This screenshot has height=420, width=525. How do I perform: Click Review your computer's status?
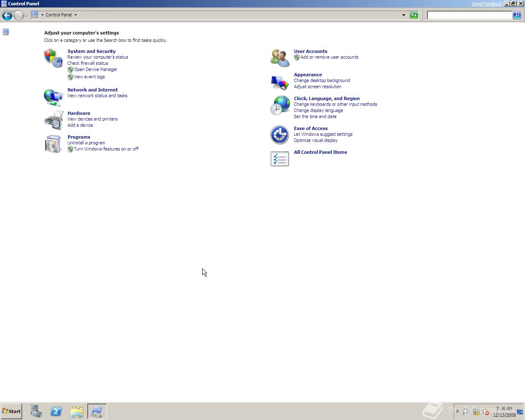point(98,57)
